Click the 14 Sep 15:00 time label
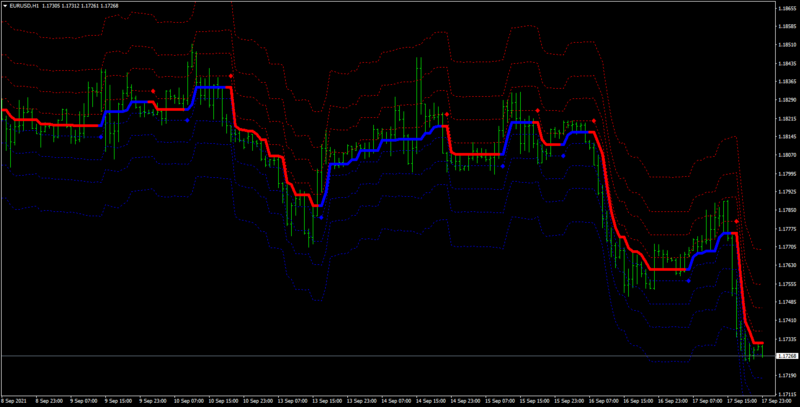The image size is (800, 407). 431,401
